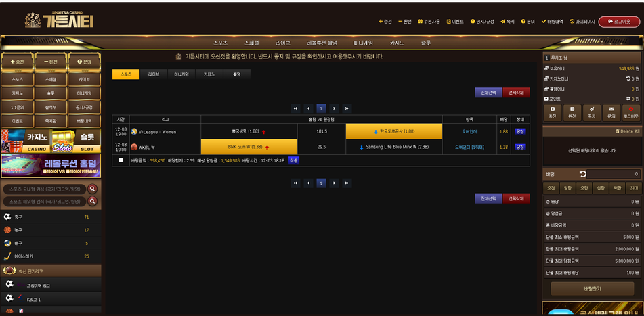
Task: Click the 카지노머니 refresh icon
Action: [628, 78]
